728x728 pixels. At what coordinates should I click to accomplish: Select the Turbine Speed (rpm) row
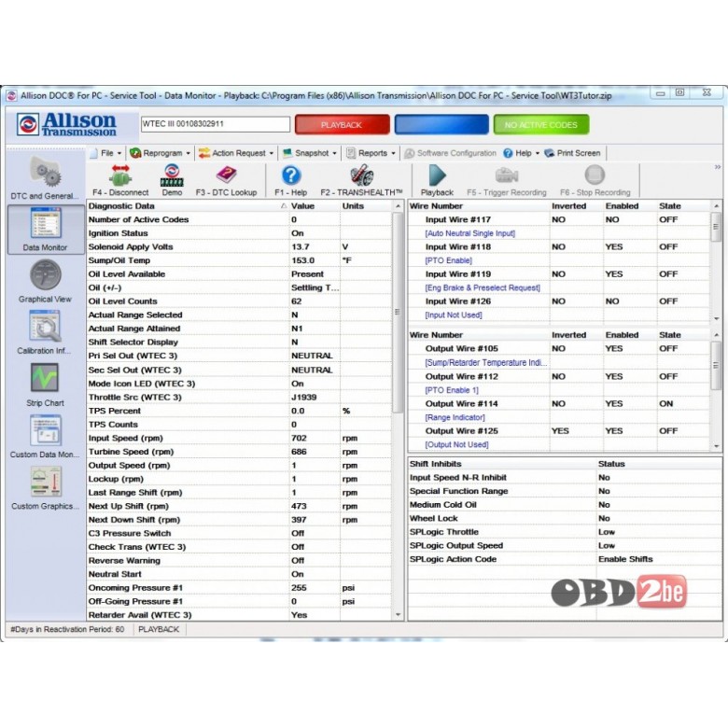239,452
